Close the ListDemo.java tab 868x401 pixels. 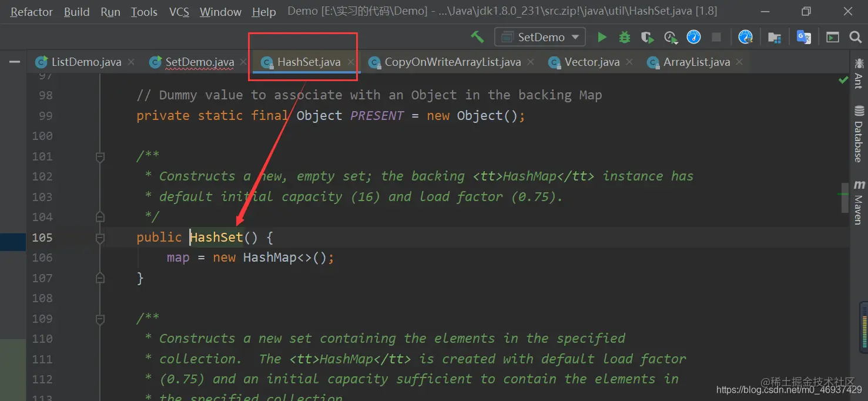(x=131, y=62)
